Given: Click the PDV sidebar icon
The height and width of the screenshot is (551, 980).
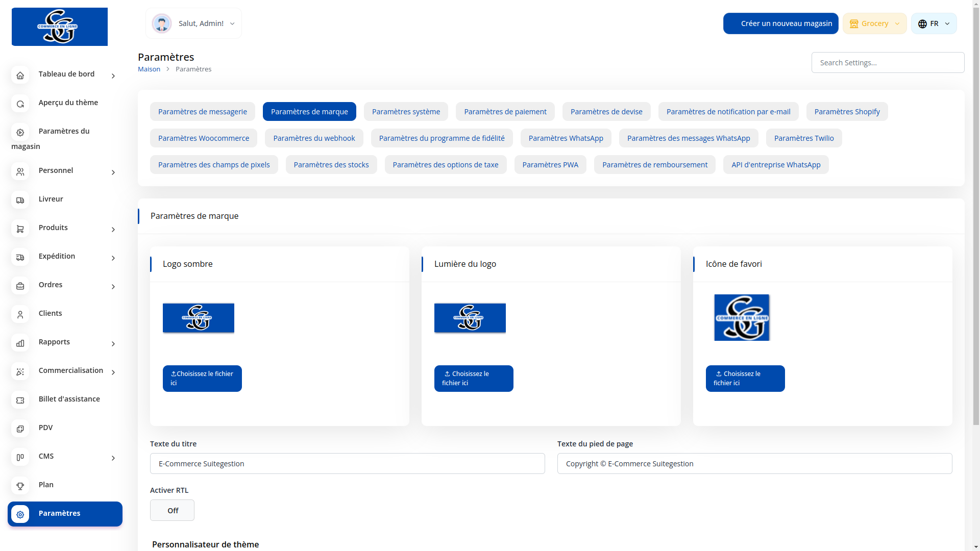Looking at the screenshot, I should (x=20, y=429).
